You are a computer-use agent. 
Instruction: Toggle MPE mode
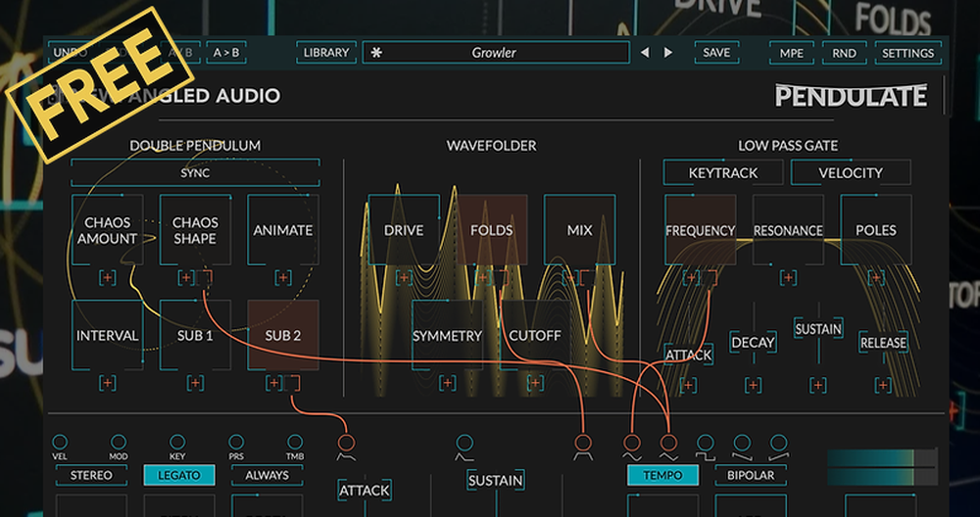tap(792, 53)
